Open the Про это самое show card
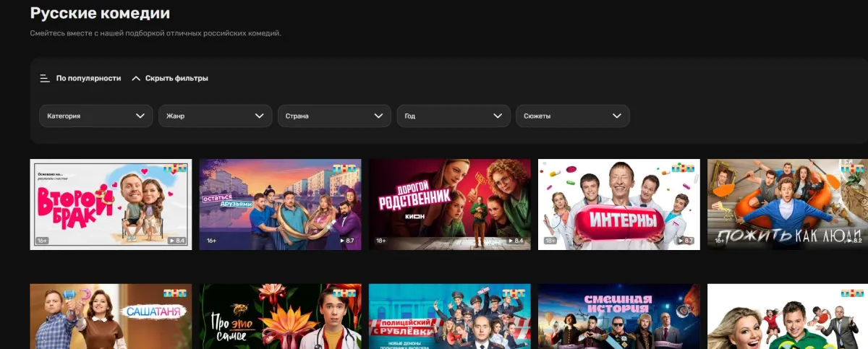 pos(280,316)
